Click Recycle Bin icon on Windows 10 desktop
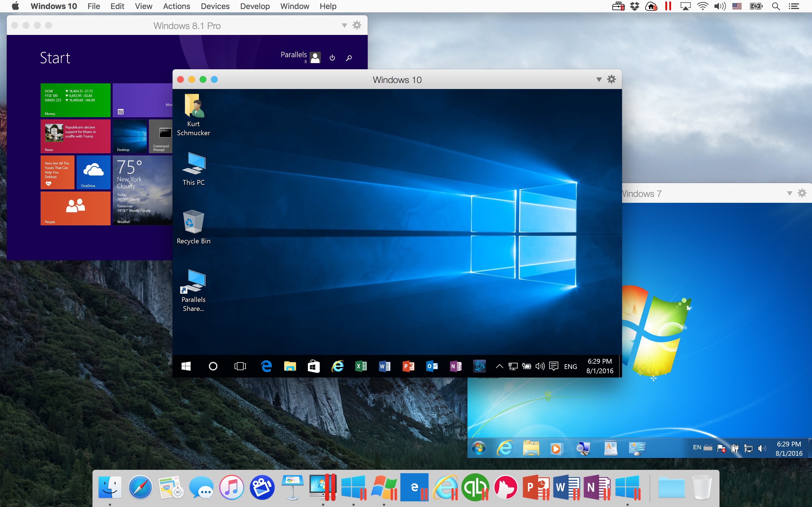Viewport: 812px width, 507px height. click(x=194, y=224)
